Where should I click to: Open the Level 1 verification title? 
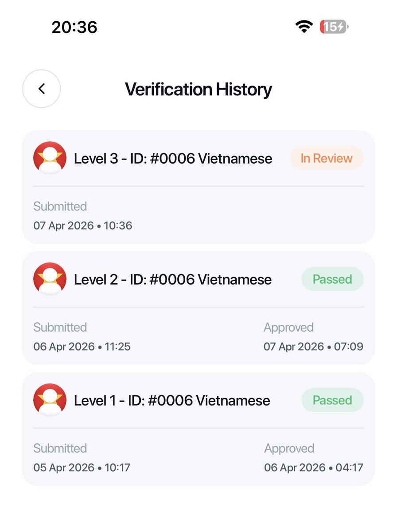172,400
